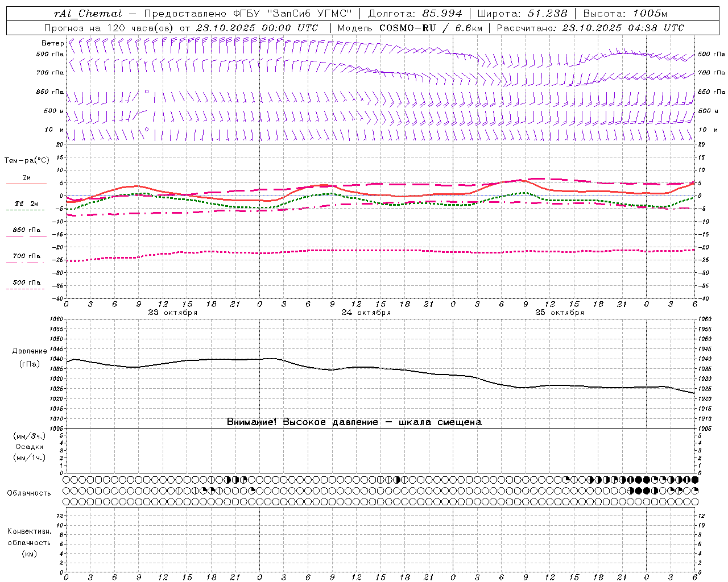The width and height of the screenshot is (728, 582).
Task: Select the 500 м wind level label on the left
Action: [x=54, y=111]
